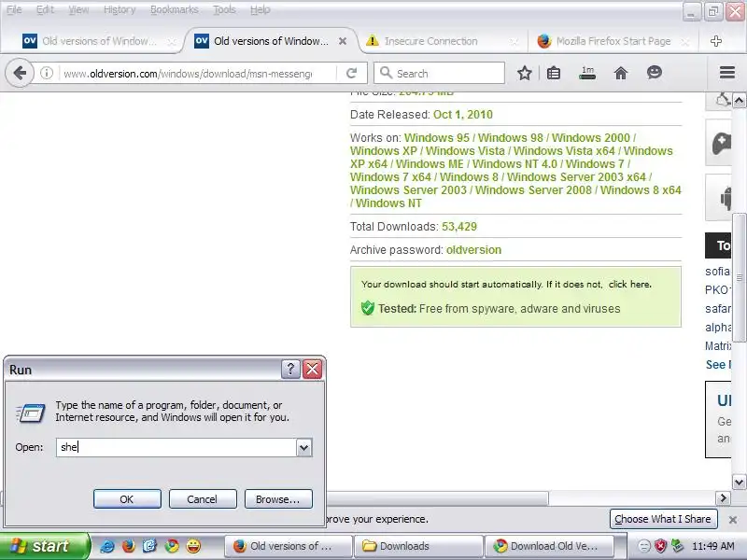The height and width of the screenshot is (560, 747).
Task: Click the 'Matrix' sidebar link
Action: pos(718,346)
